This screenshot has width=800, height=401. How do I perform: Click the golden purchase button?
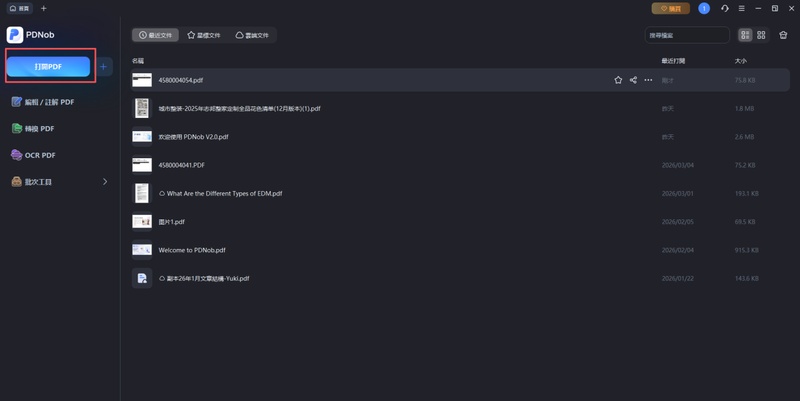670,8
